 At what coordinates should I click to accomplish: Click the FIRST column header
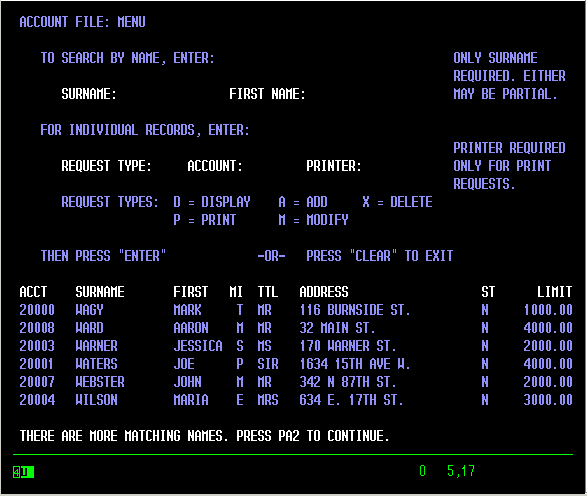click(191, 292)
